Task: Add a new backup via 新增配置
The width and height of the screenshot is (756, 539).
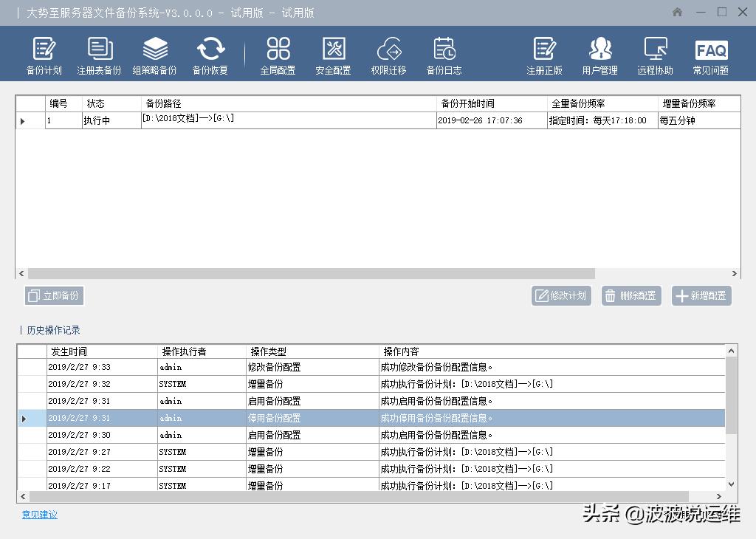Action: (x=701, y=295)
